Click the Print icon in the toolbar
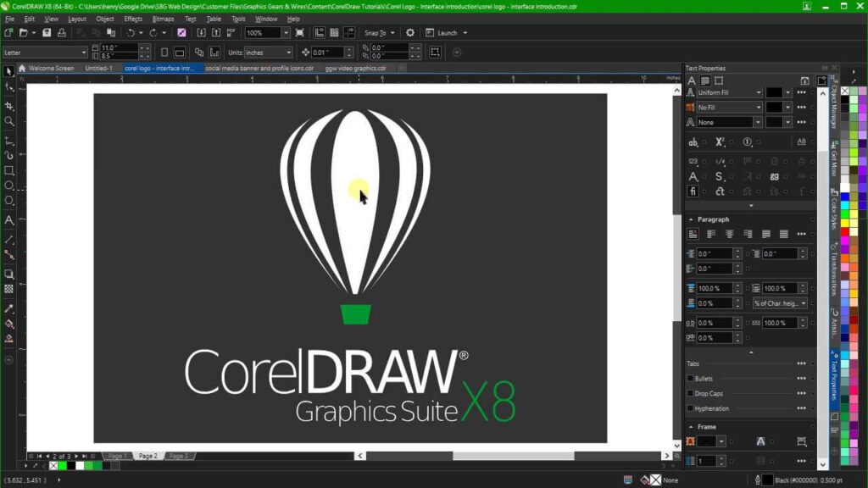 [61, 33]
